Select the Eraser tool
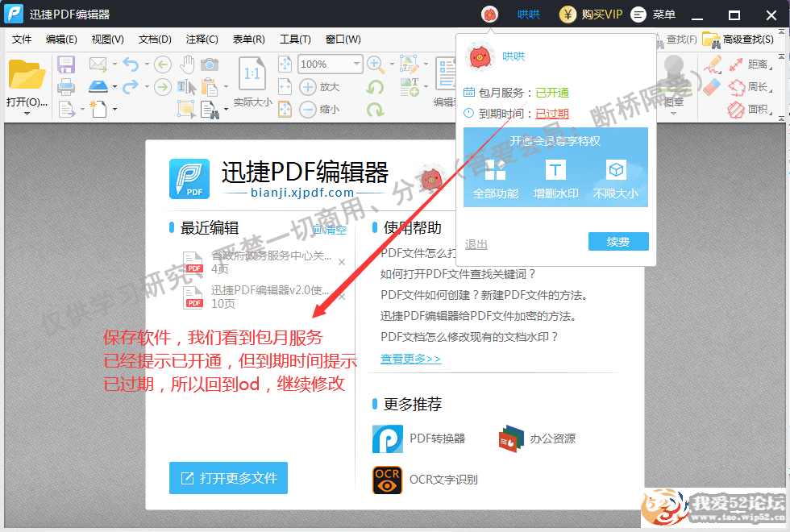Screen dimensions: 790x532 click(x=712, y=87)
